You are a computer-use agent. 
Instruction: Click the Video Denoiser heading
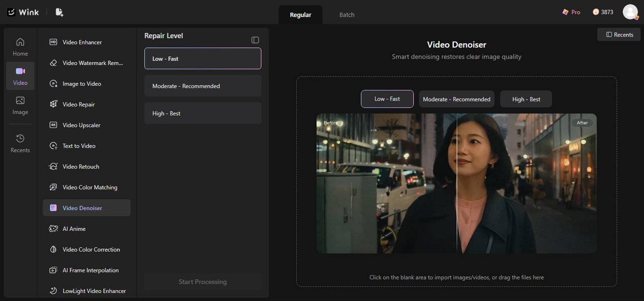click(x=456, y=44)
